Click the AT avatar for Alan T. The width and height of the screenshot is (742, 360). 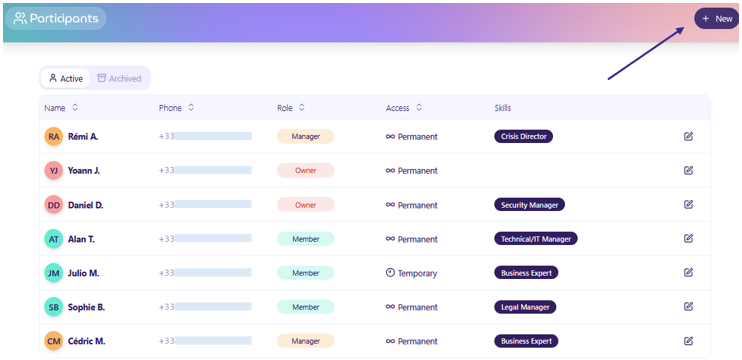53,239
